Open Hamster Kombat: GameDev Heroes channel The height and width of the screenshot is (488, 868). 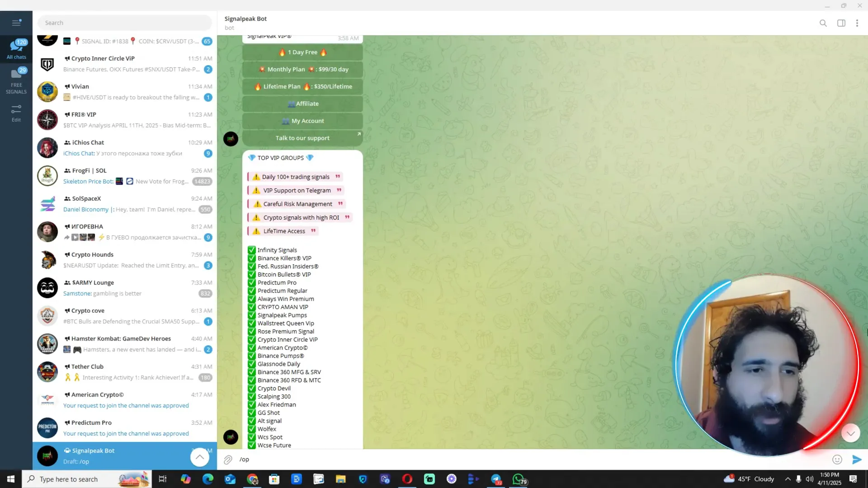click(x=125, y=344)
